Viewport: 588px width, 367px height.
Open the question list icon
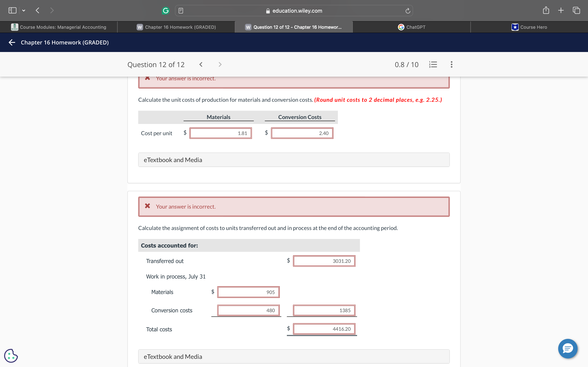[433, 65]
